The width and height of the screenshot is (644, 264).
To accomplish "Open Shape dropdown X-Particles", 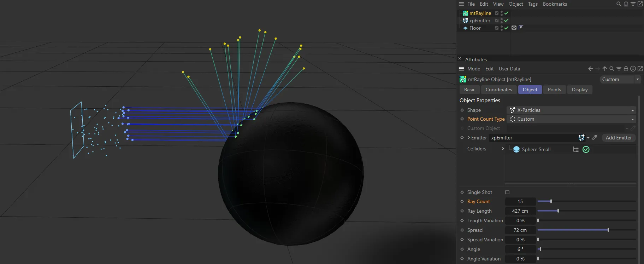I will (571, 110).
